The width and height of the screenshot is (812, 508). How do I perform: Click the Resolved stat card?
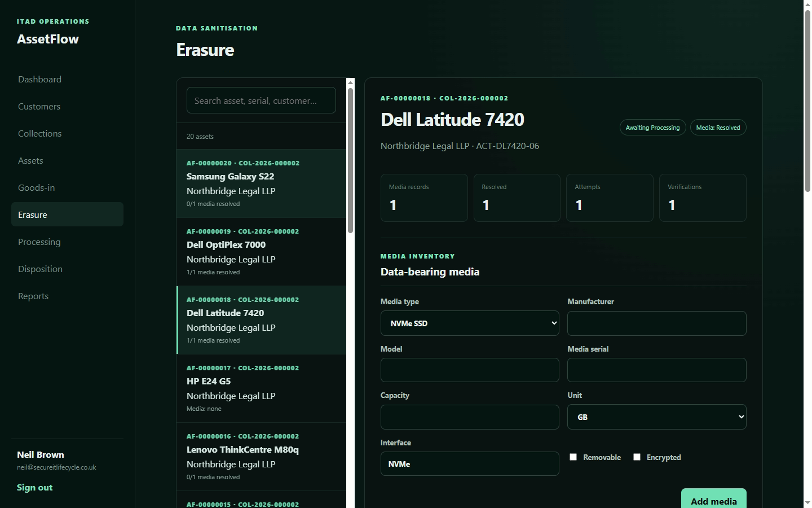517,198
